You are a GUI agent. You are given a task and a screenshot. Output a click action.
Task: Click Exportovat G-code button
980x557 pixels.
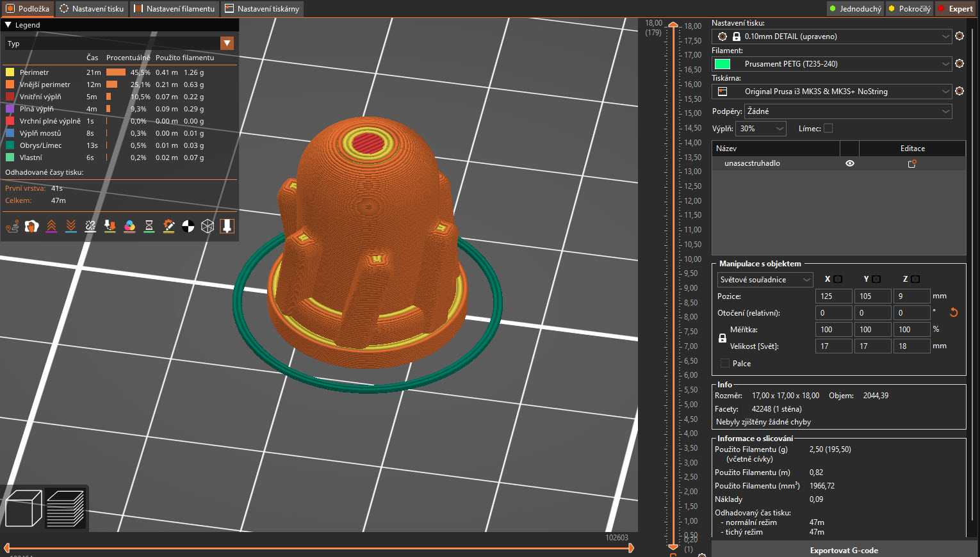[x=844, y=550]
